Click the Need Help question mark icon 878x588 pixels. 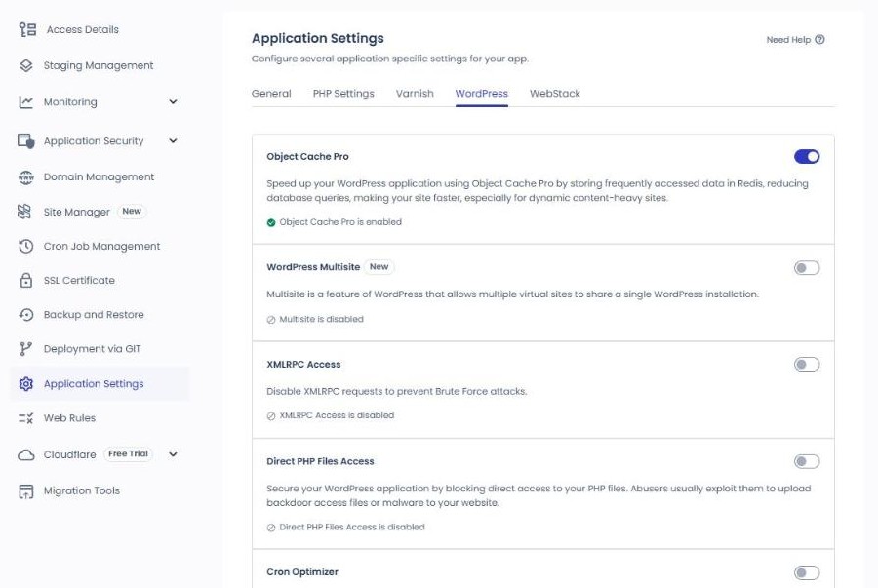[819, 40]
